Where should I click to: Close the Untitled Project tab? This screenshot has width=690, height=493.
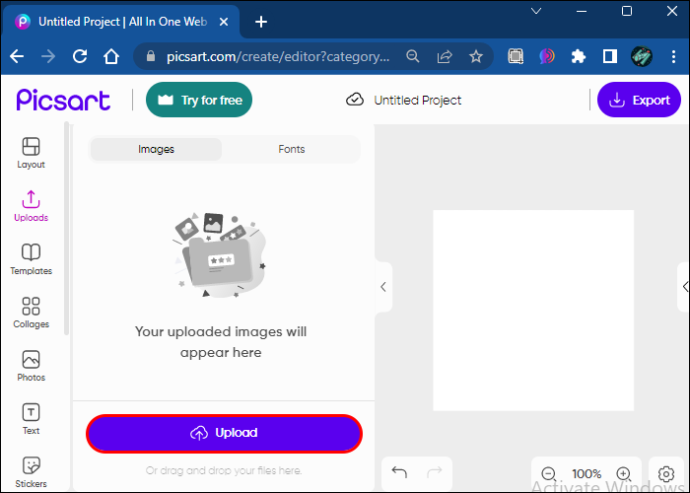pyautogui.click(x=224, y=22)
